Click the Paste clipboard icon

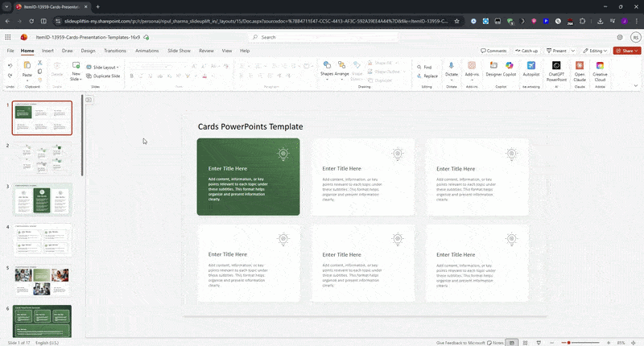click(x=27, y=65)
